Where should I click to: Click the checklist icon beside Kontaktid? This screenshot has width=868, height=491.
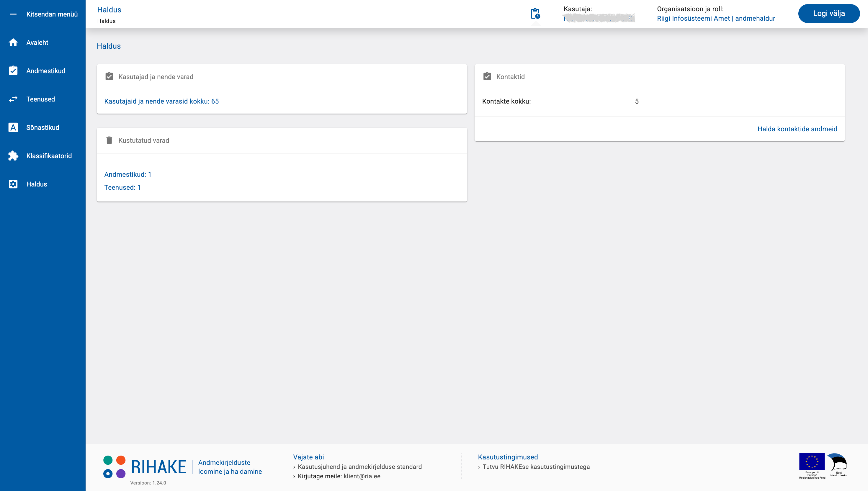point(487,76)
